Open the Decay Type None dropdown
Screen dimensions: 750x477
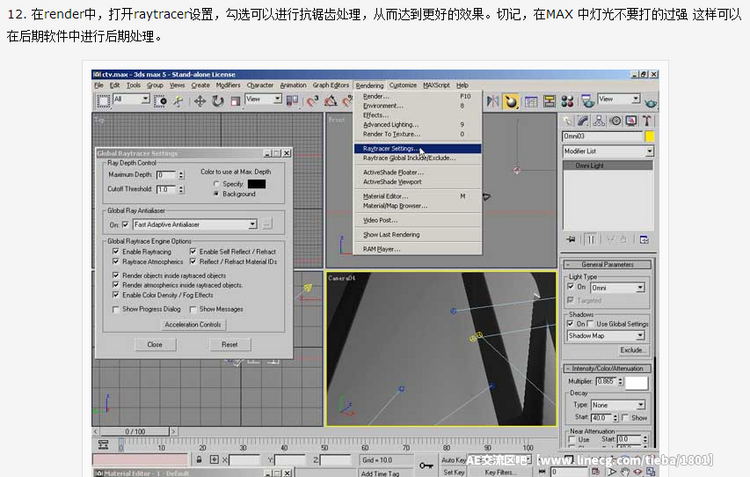618,405
